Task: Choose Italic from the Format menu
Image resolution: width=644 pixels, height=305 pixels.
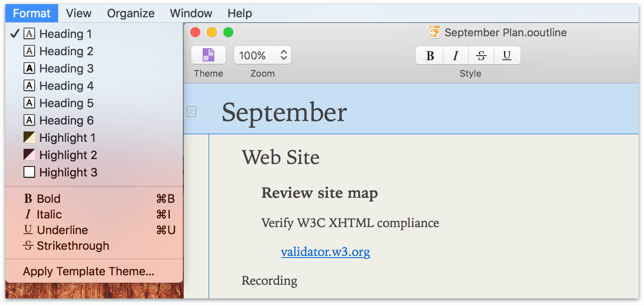Action: [x=94, y=214]
